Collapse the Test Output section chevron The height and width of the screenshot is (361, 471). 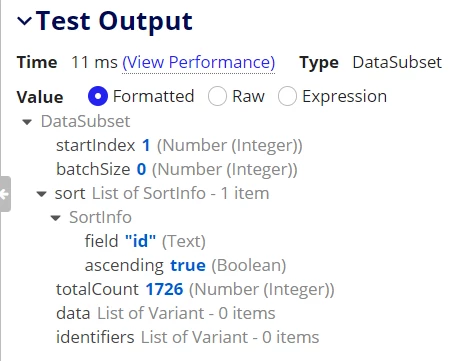[25, 22]
